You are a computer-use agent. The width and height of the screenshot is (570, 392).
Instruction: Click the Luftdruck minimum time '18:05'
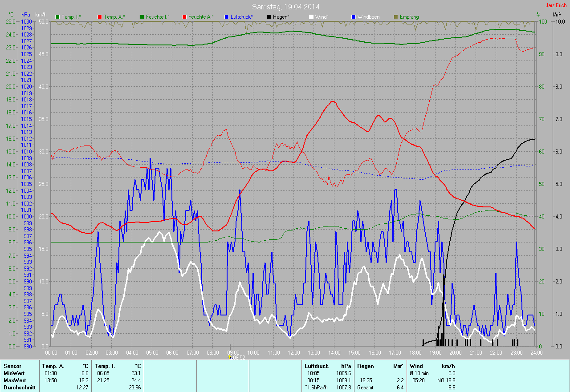point(313,373)
